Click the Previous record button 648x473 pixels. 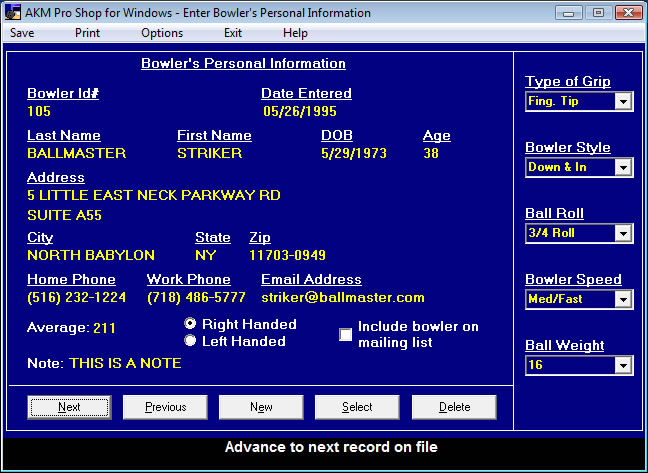tap(165, 407)
